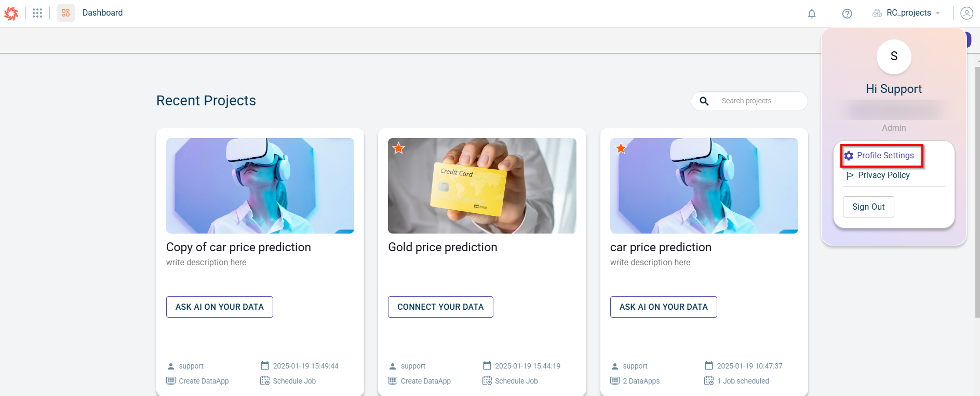Open Copy of car price prediction thumbnail

[x=260, y=186]
